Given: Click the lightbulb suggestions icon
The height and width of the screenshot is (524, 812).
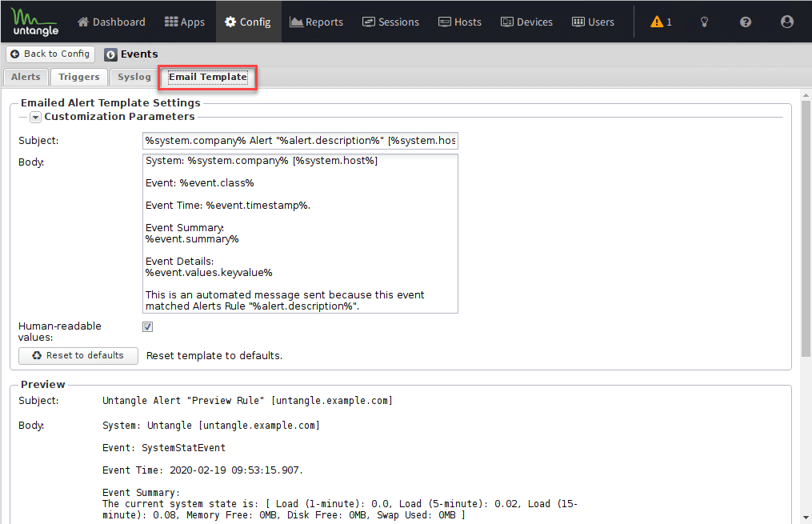Looking at the screenshot, I should pyautogui.click(x=704, y=22).
